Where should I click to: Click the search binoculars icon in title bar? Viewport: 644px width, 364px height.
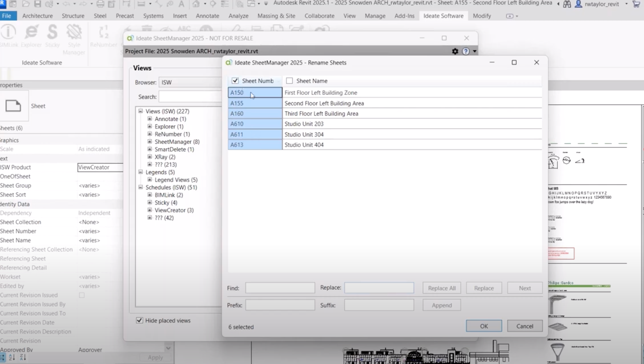point(567,4)
